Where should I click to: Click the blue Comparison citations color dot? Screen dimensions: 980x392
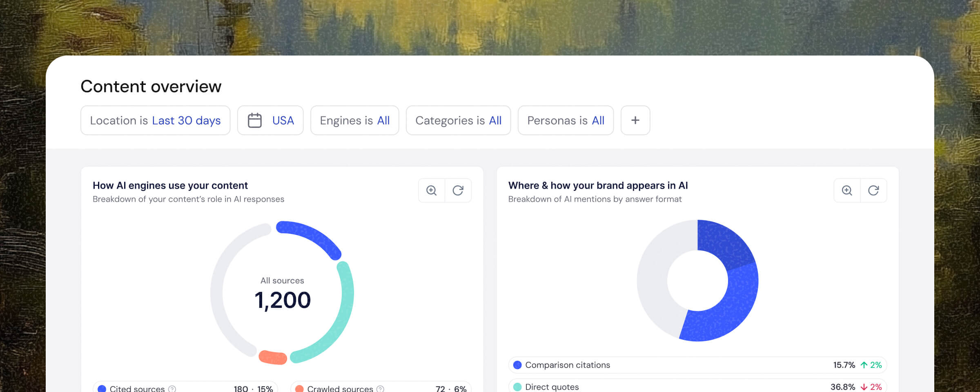point(517,365)
